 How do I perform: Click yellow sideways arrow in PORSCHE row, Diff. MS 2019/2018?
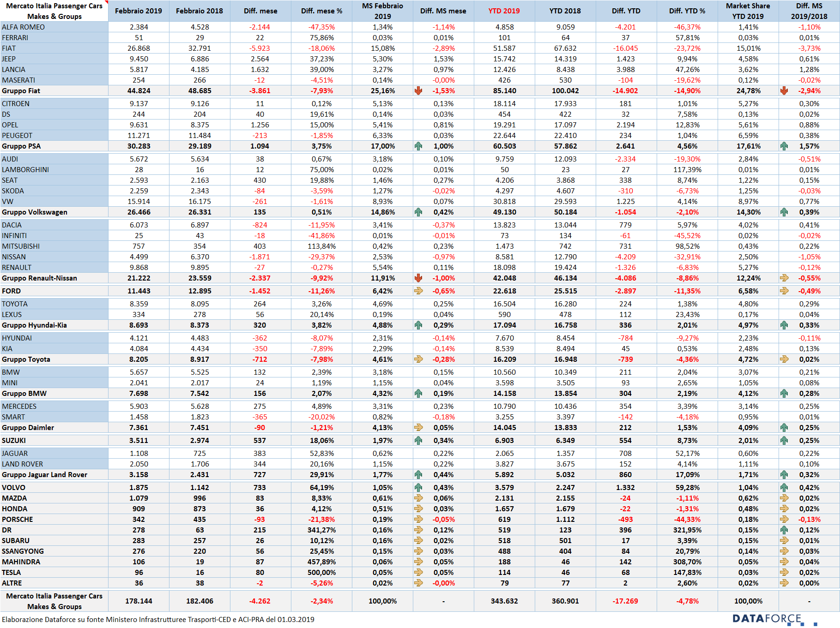point(784,520)
